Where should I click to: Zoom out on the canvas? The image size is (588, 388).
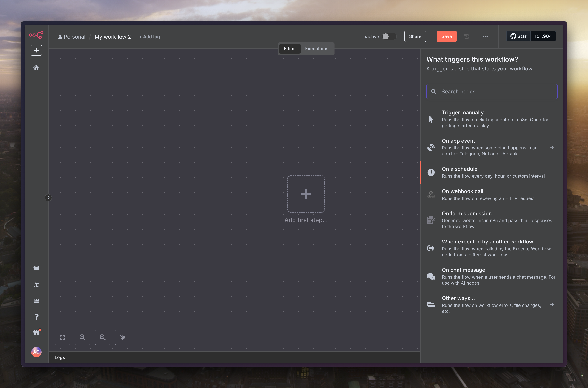coord(102,337)
